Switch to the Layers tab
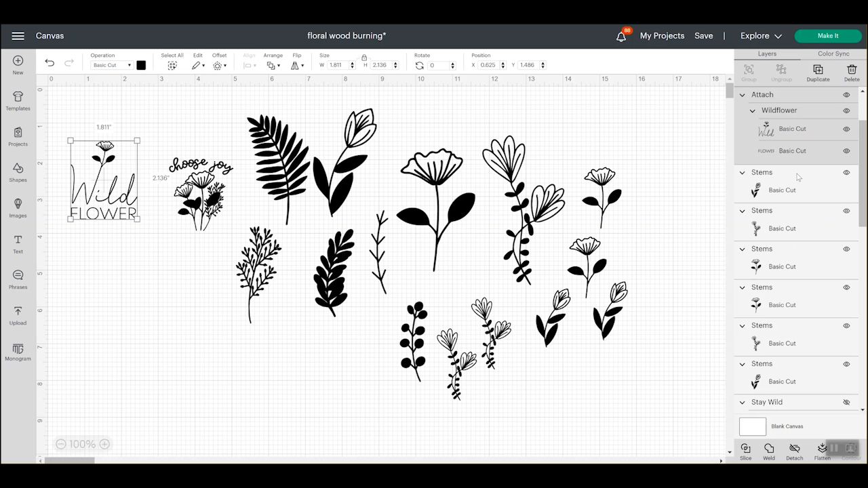Viewport: 868px width, 488px height. 767,54
